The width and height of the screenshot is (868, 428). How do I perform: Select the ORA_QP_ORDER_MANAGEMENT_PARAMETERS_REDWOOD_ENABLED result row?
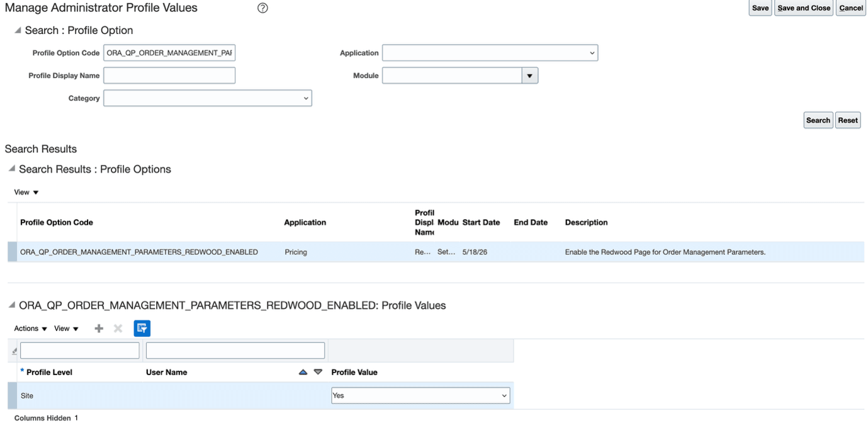coord(436,252)
